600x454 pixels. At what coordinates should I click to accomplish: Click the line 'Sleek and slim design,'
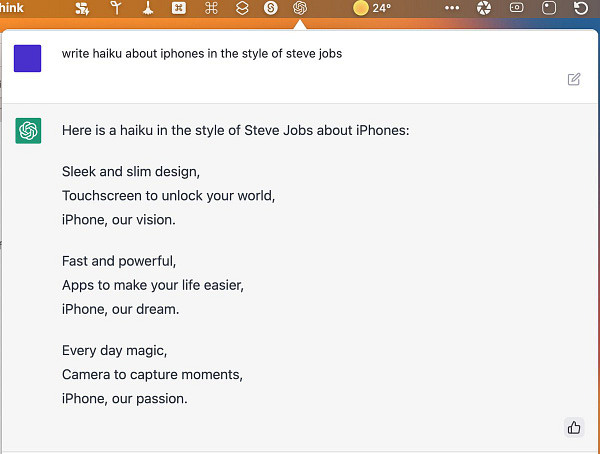pos(131,171)
